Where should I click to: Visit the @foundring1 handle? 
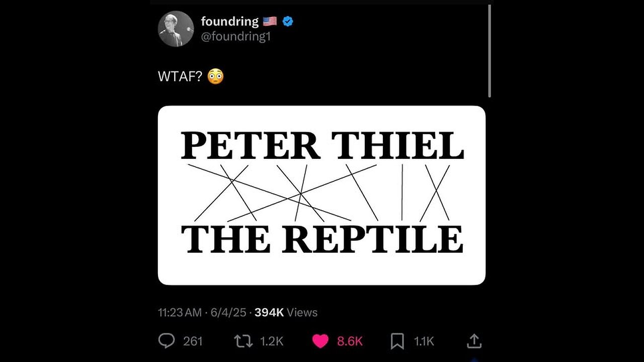coord(235,36)
